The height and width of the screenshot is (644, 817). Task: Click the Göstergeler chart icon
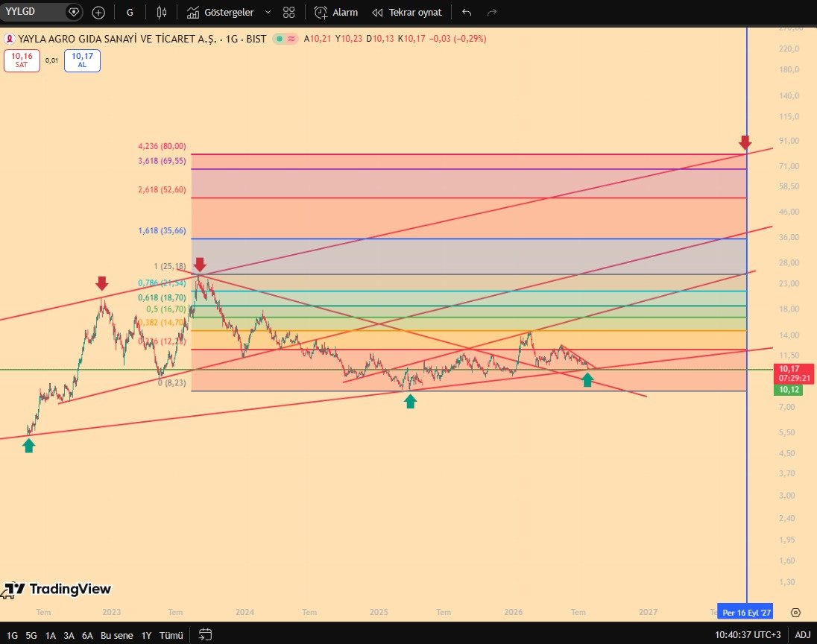point(193,13)
